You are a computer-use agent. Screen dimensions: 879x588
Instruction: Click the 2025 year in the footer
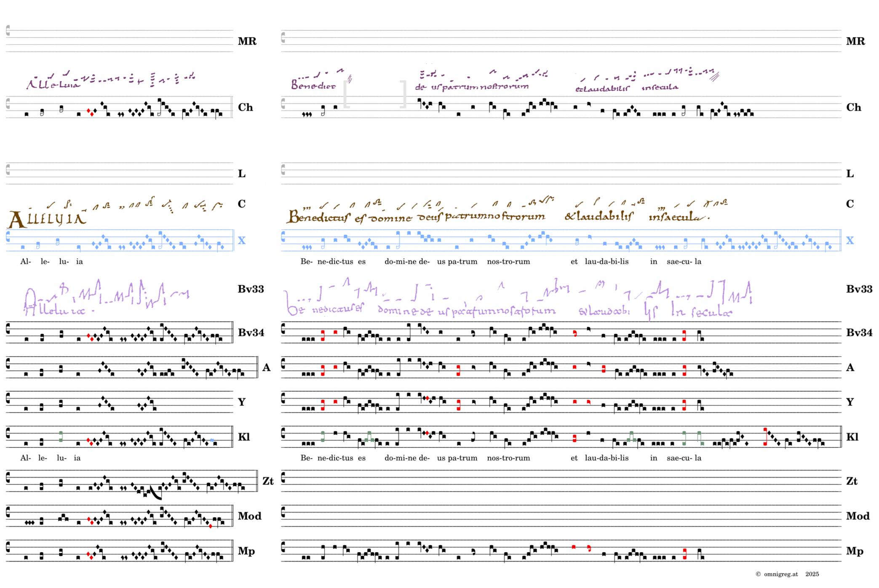click(812, 574)
